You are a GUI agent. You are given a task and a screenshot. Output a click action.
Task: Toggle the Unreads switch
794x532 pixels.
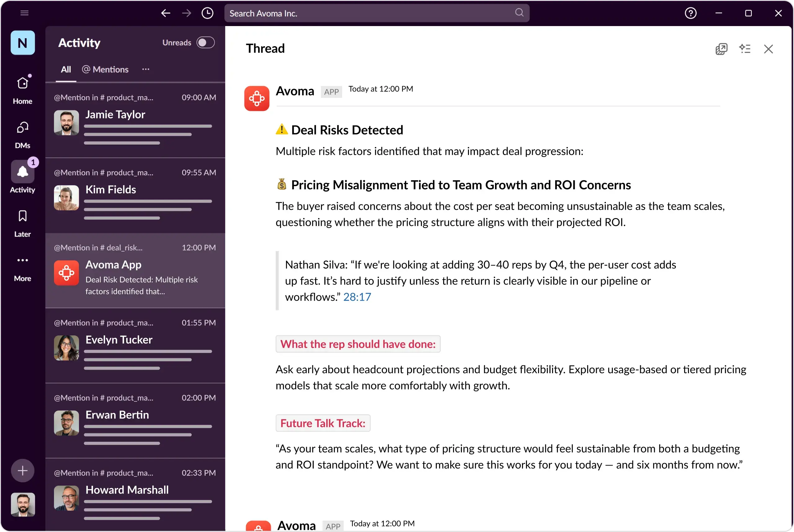point(206,42)
